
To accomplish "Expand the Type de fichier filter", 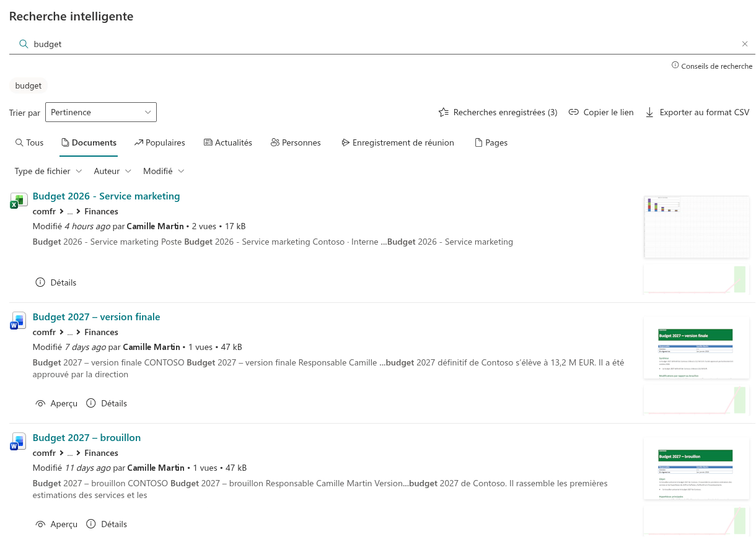I will tap(48, 171).
